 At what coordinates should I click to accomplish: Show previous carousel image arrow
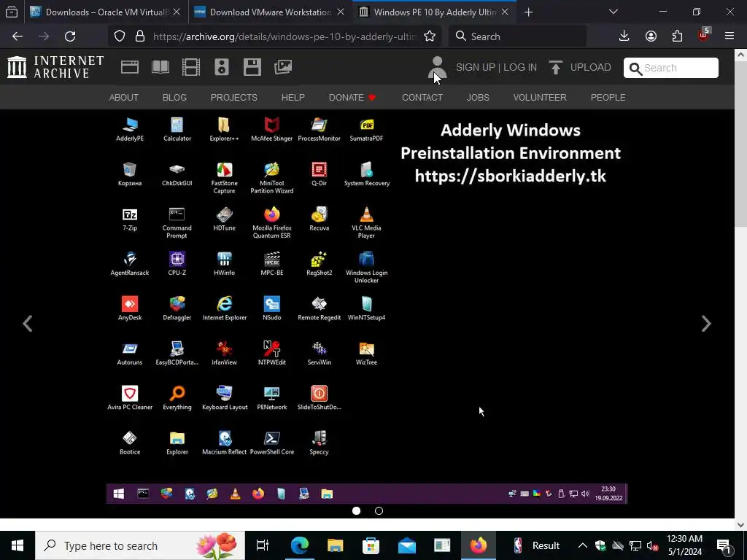pyautogui.click(x=28, y=324)
